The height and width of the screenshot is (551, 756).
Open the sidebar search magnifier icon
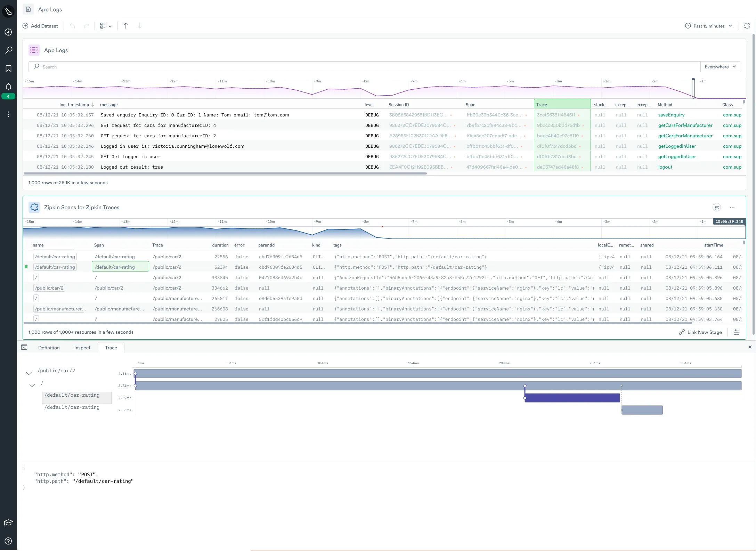[8, 50]
